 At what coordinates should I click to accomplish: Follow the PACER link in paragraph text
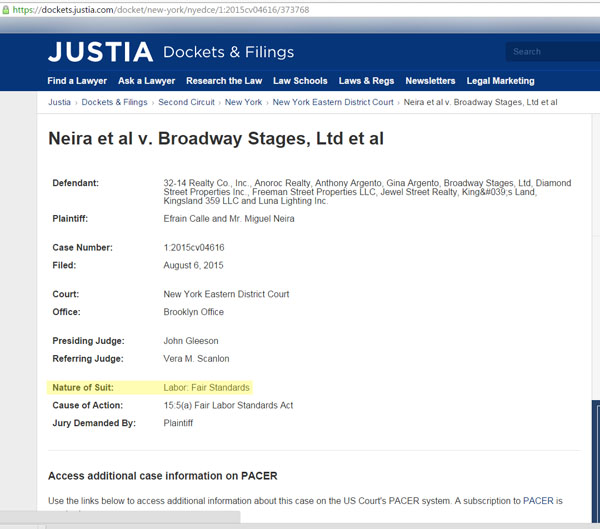coord(536,500)
